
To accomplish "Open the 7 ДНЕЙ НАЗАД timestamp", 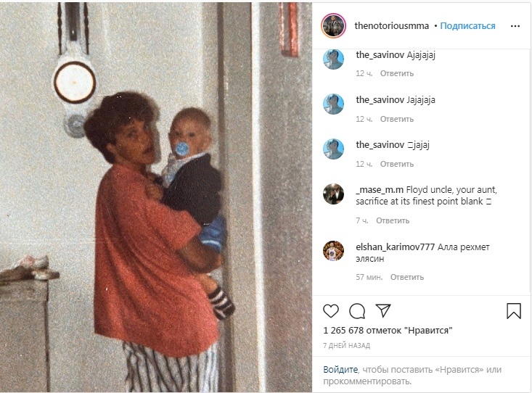I will [x=346, y=346].
